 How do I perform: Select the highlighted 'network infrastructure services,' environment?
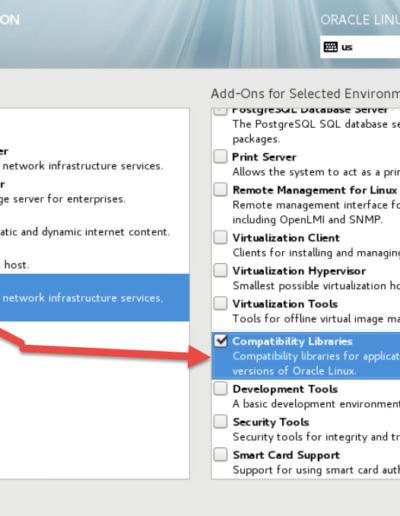point(94,298)
